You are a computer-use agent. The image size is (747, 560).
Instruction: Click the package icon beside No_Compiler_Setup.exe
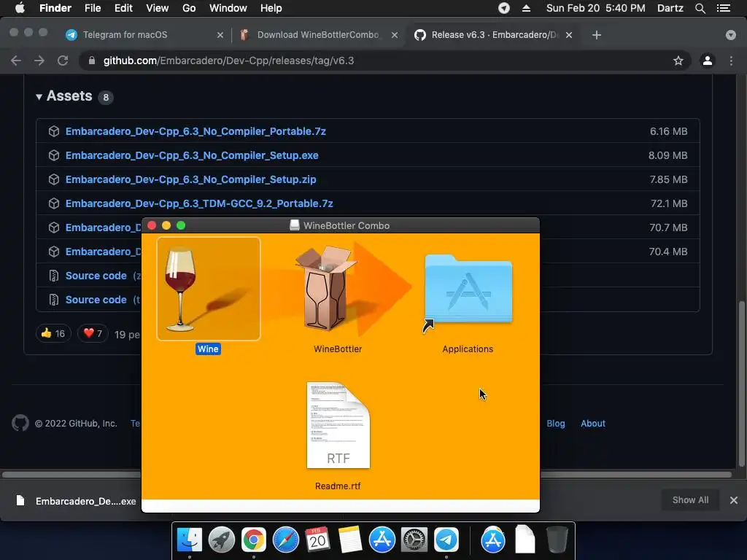[54, 155]
